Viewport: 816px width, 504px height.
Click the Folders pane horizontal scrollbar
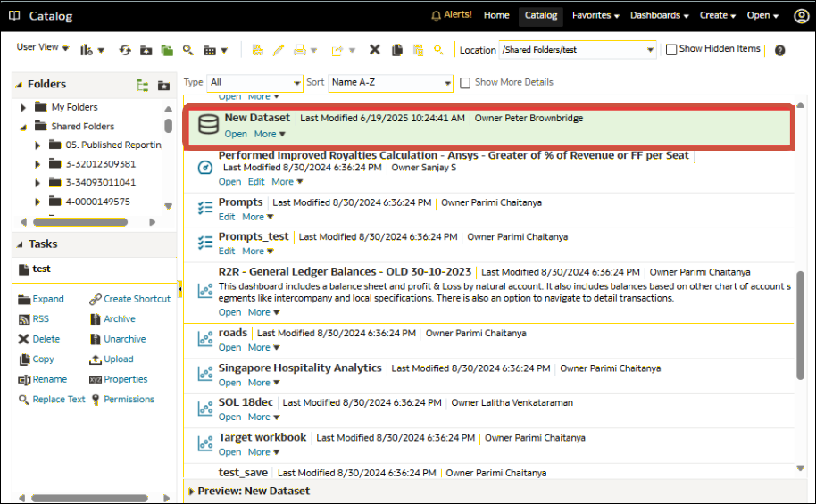[82, 221]
